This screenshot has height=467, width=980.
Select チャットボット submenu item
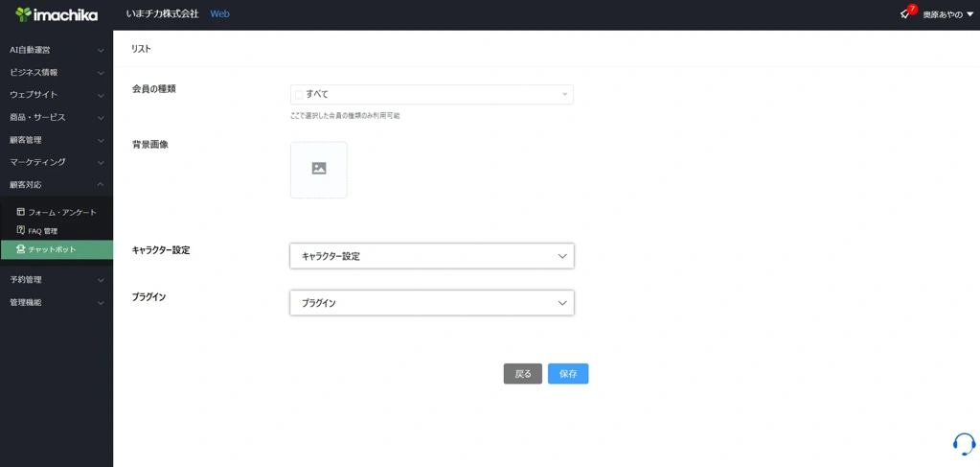pos(57,249)
